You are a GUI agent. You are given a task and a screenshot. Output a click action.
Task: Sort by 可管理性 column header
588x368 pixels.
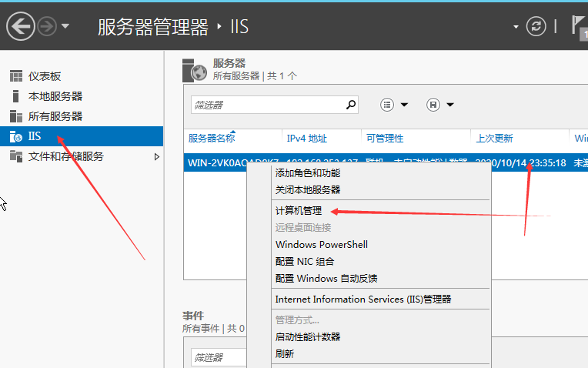(x=385, y=139)
